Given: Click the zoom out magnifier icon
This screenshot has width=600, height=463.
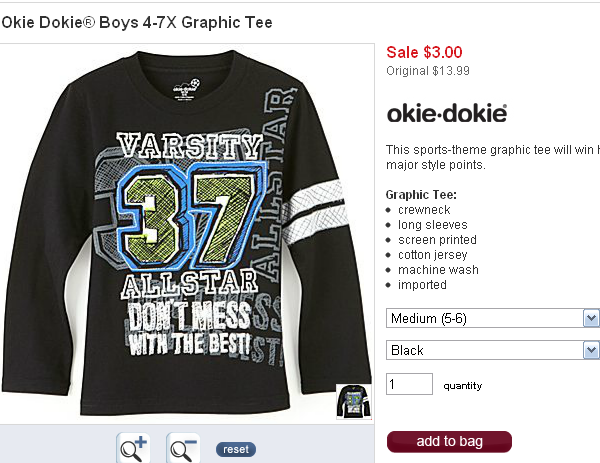Looking at the screenshot, I should 183,448.
